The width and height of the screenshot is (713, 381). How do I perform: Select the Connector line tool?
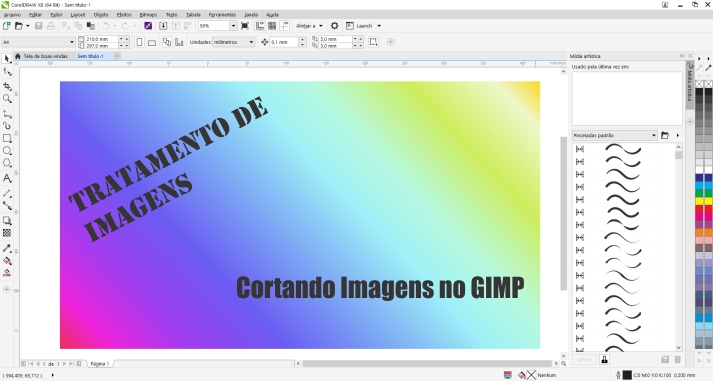(7, 206)
